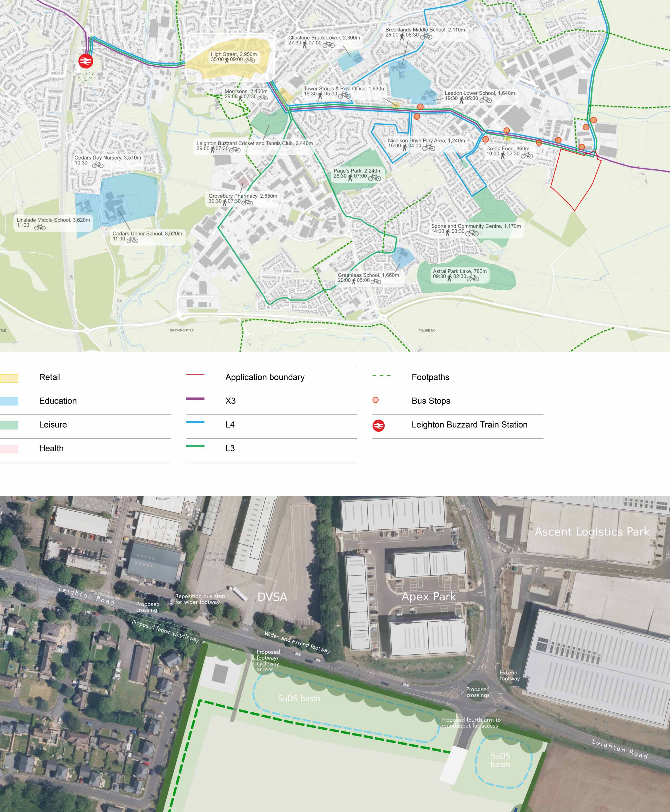Click the pink Health legend swatch
The width and height of the screenshot is (670, 812).
[x=9, y=449]
